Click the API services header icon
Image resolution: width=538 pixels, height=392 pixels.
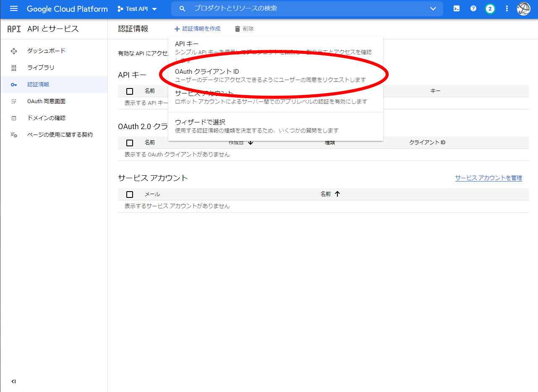point(14,29)
